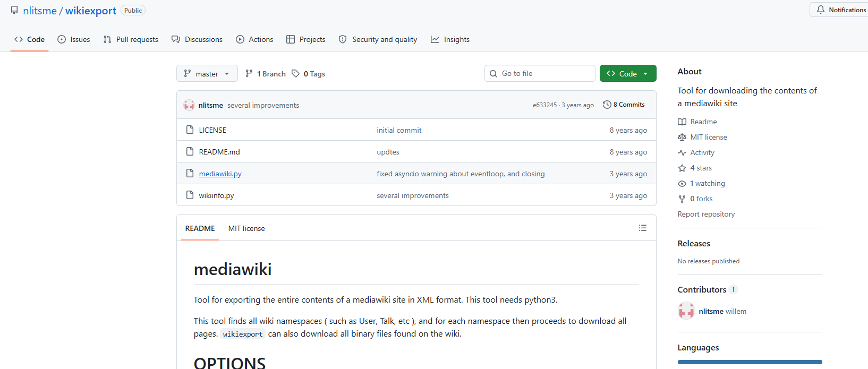Open the 'initial commit' message link

[399, 130]
